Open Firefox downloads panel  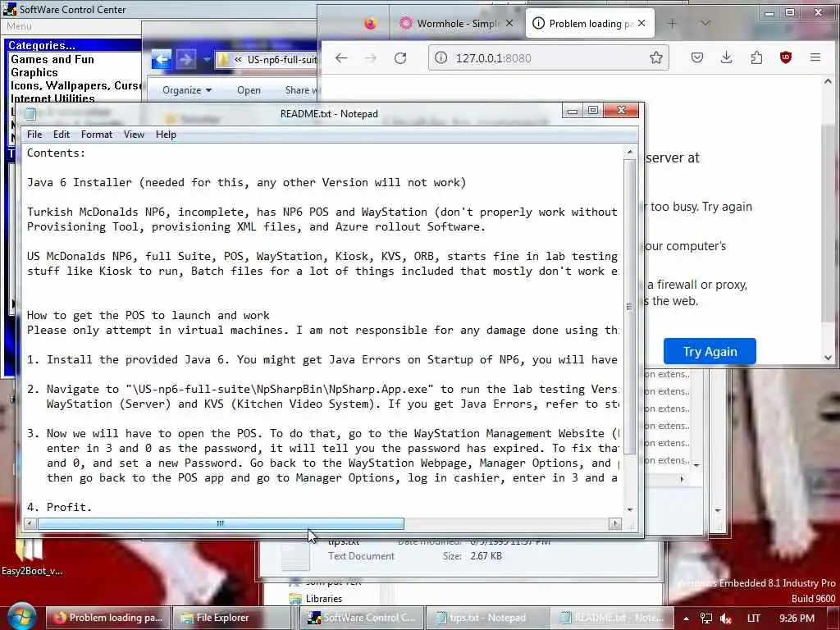click(x=727, y=57)
